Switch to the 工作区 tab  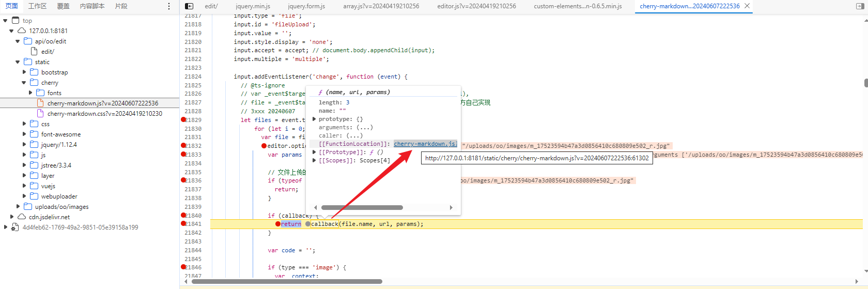pyautogui.click(x=37, y=6)
